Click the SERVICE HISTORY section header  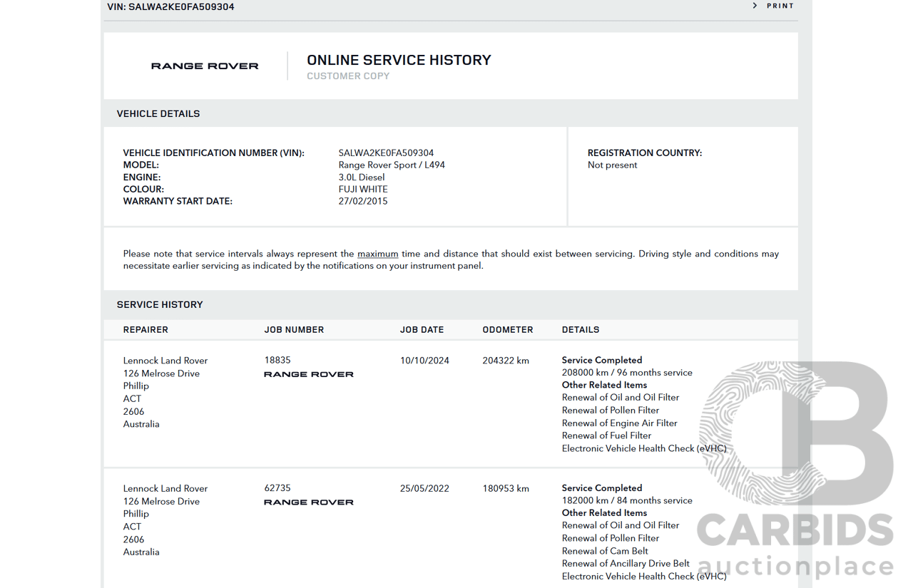pyautogui.click(x=160, y=305)
